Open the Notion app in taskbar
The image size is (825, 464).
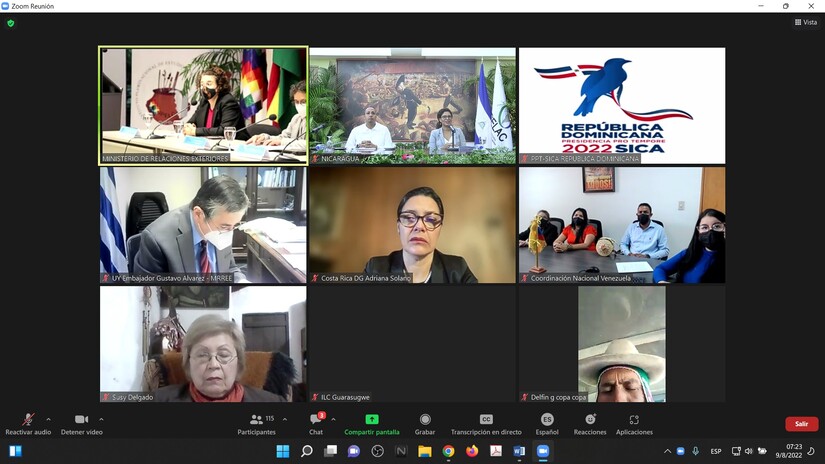401,451
